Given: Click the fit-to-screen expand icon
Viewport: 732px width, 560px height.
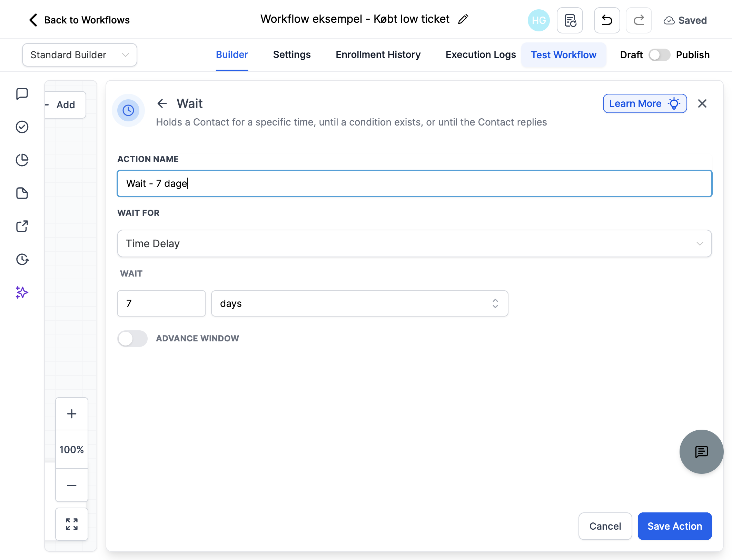Looking at the screenshot, I should point(72,524).
